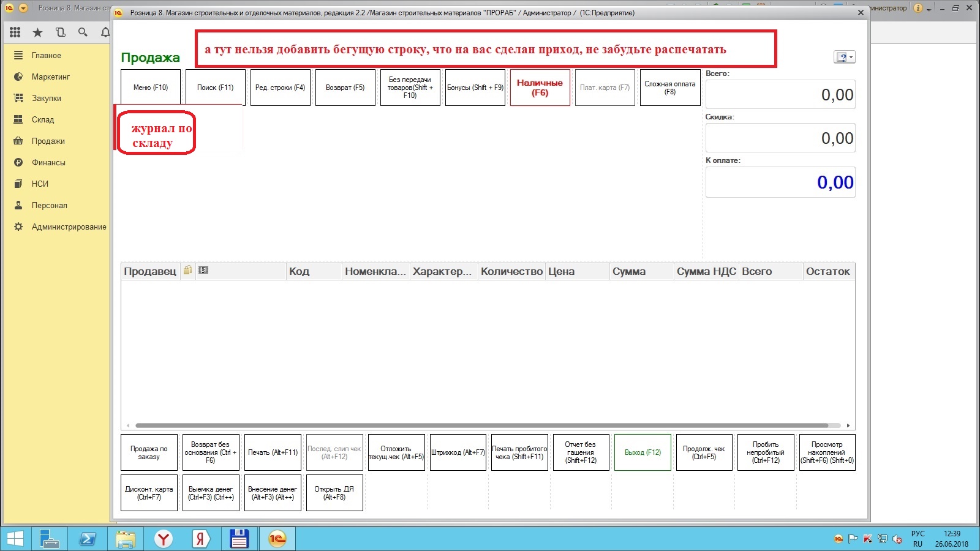Open the Склад section in sidebar
This screenshot has width=980, height=551.
tap(43, 119)
